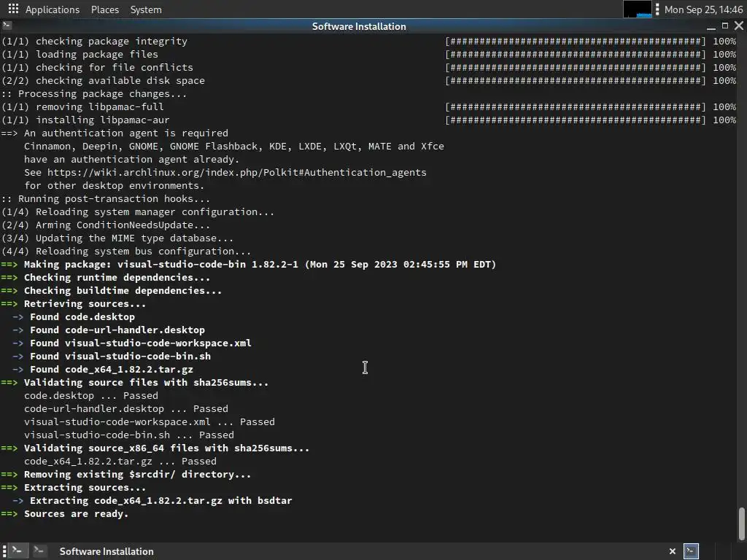Open the Places menu
The width and height of the screenshot is (747, 560).
[105, 9]
